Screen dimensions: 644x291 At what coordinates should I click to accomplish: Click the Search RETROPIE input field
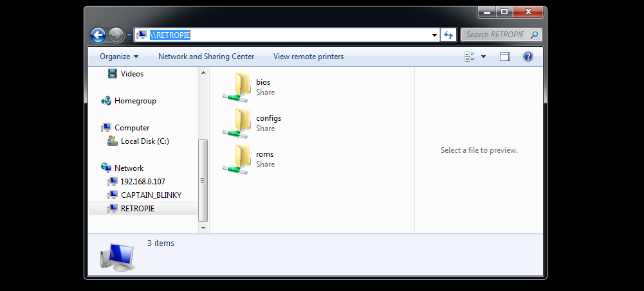point(494,35)
